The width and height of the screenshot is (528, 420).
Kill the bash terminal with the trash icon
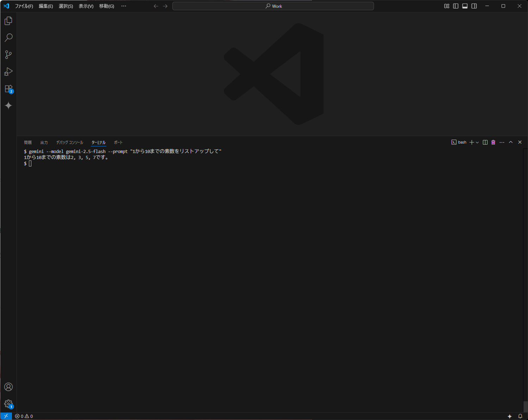coord(493,142)
